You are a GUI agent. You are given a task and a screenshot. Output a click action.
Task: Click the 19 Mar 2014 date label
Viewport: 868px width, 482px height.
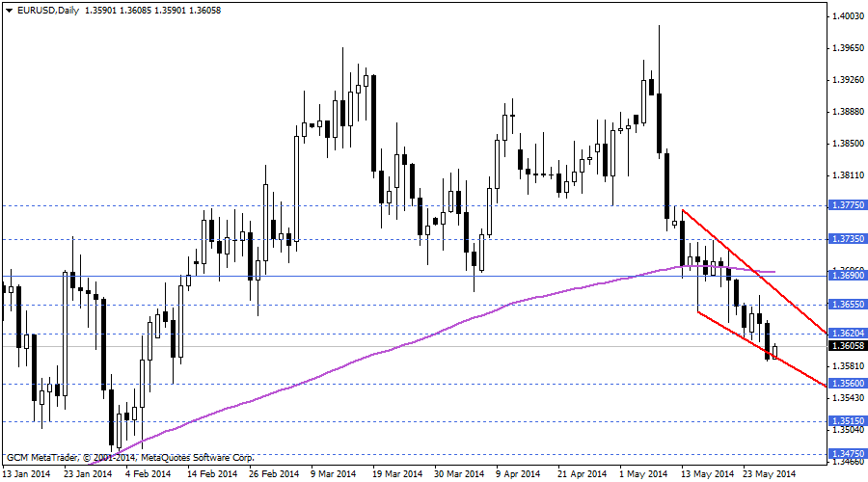tap(397, 474)
